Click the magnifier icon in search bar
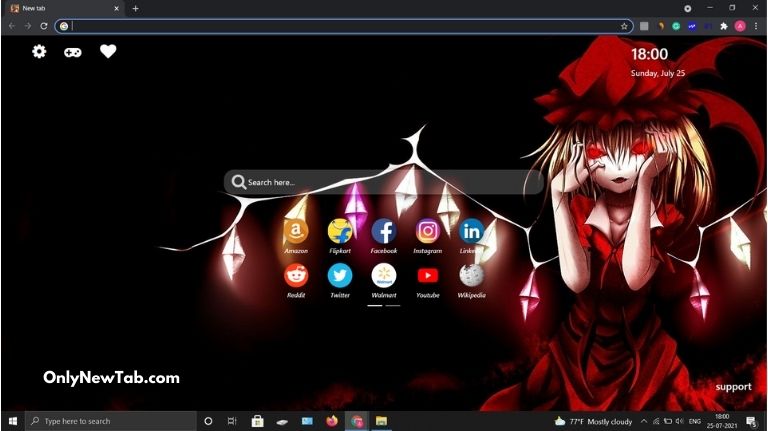Screen dimensions: 768x431 239,182
